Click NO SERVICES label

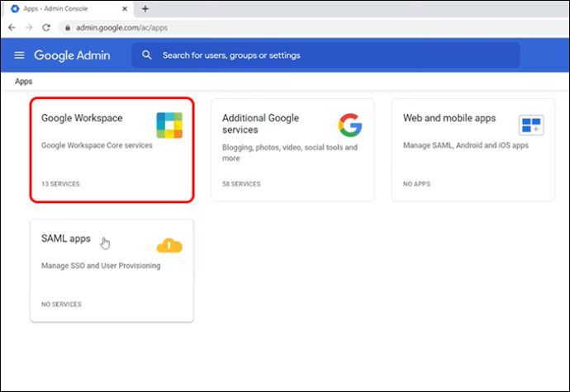(x=61, y=305)
